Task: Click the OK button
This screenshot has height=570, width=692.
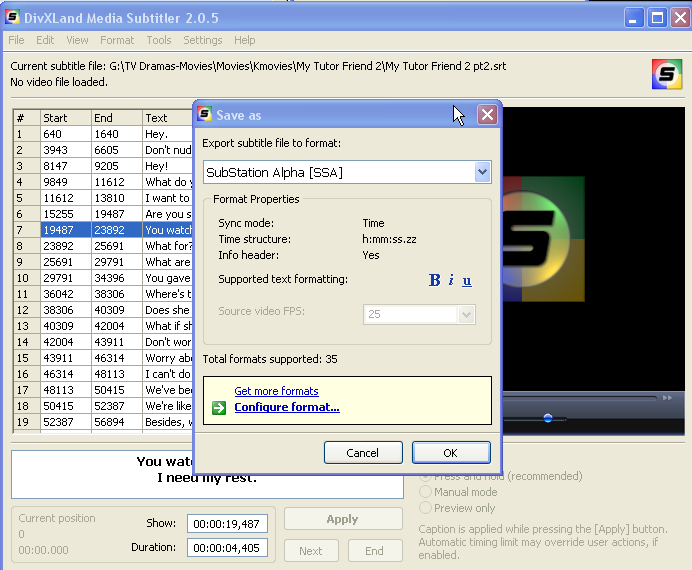Action: 450,453
